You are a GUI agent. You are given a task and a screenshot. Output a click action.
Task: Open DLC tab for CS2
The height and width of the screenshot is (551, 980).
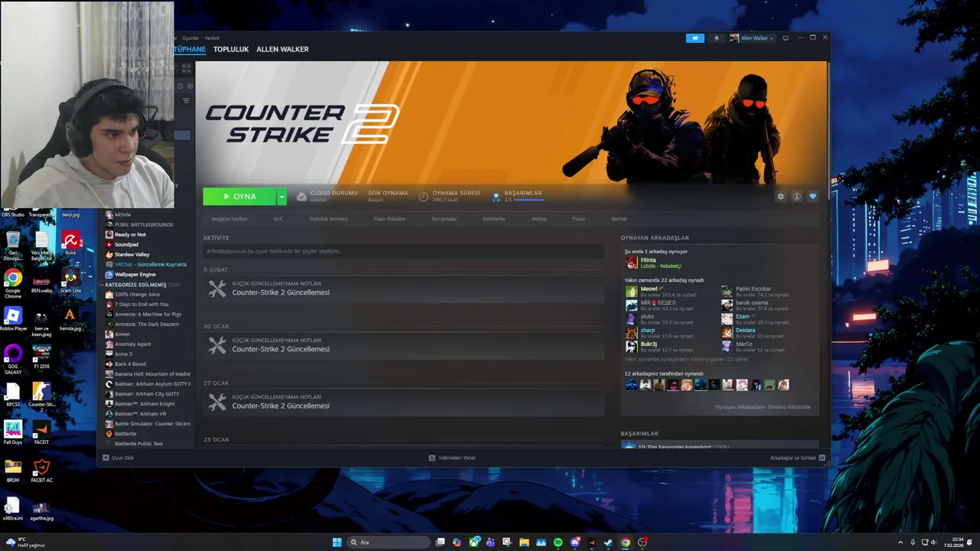(x=278, y=219)
